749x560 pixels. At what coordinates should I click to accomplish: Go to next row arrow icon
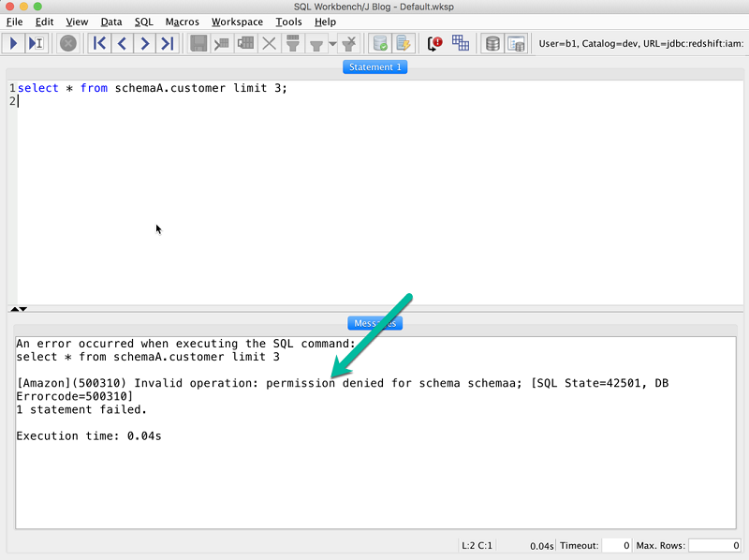pos(144,43)
